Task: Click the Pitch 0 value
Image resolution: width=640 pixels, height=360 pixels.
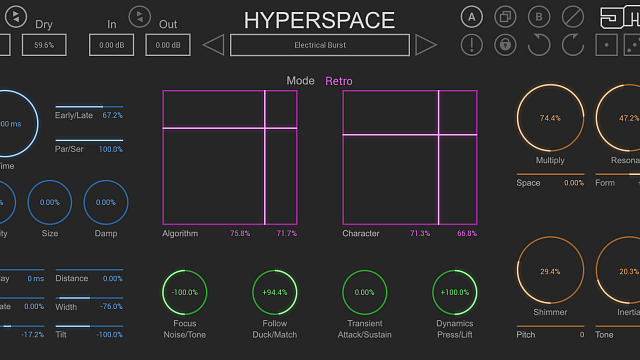Action: [582, 335]
